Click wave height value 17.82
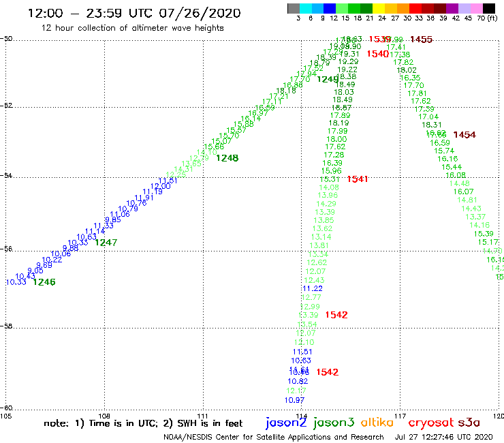Image resolution: width=504 pixels, height=443 pixels. [x=403, y=63]
